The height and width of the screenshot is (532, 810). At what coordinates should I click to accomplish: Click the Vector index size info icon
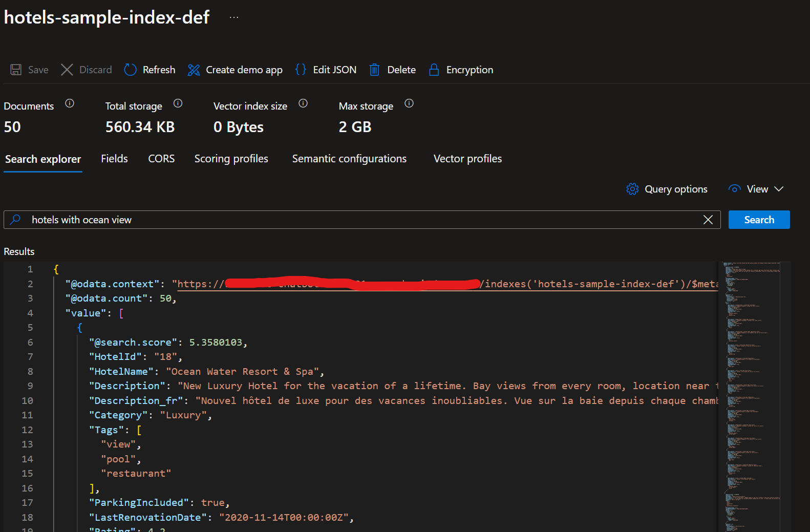[x=303, y=103]
